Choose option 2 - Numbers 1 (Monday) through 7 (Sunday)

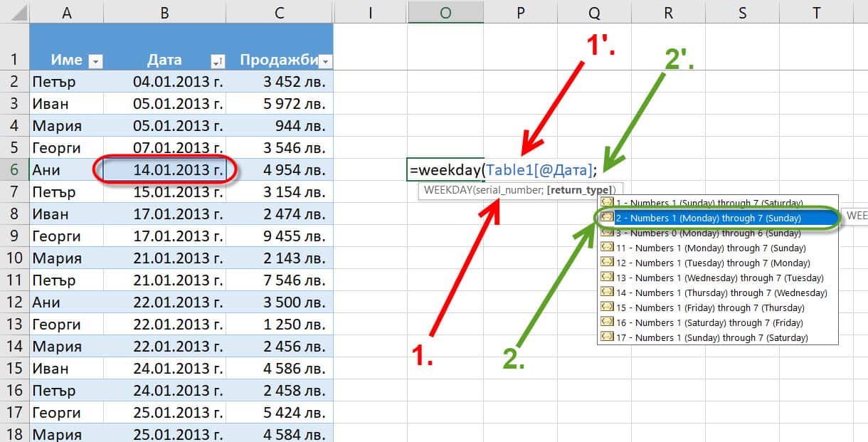click(x=717, y=219)
